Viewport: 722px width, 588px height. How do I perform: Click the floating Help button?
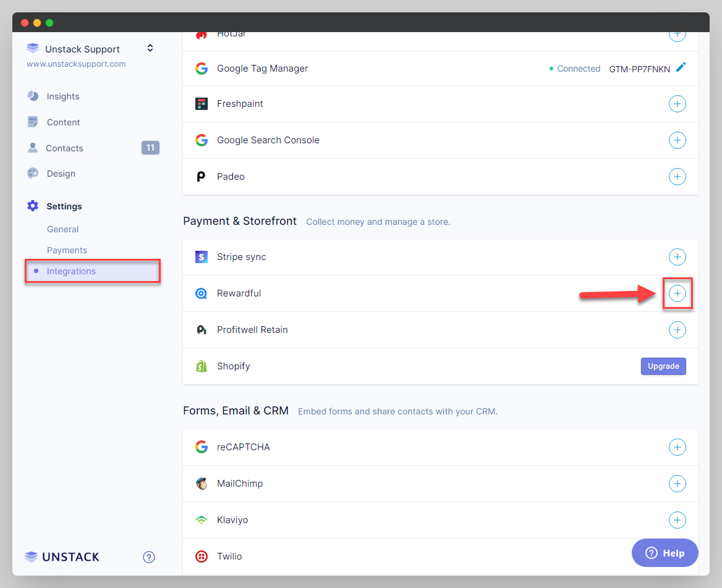click(665, 553)
